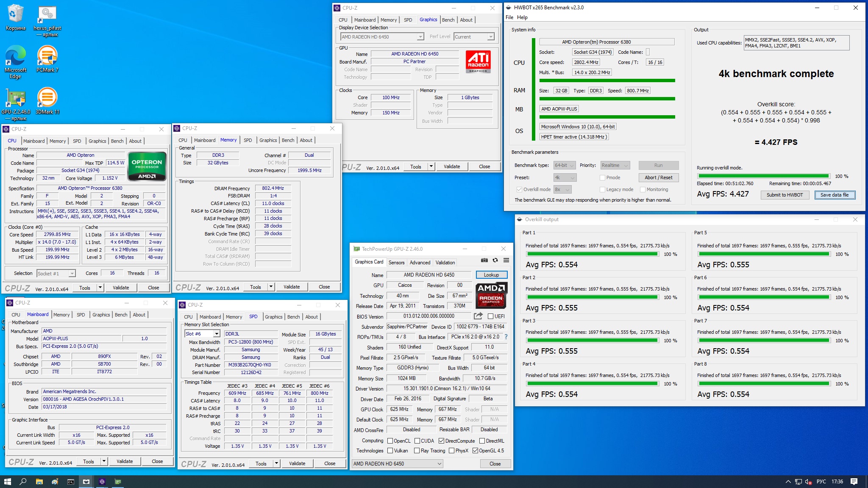Screen dimensions: 868x488
Task: Open the Priority Realtime dropdown
Action: tap(615, 165)
